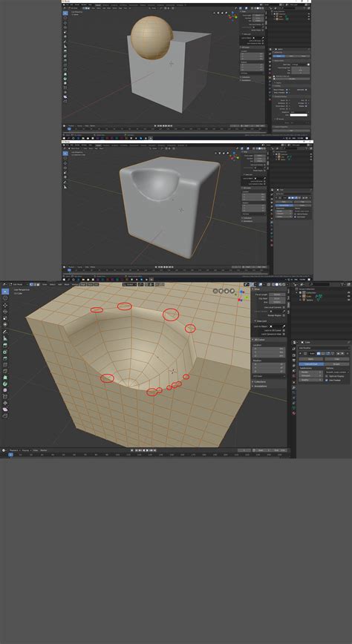Collapse the 3D Cursor section, bottom sidebar
The height and width of the screenshot is (644, 352).
coord(259,340)
